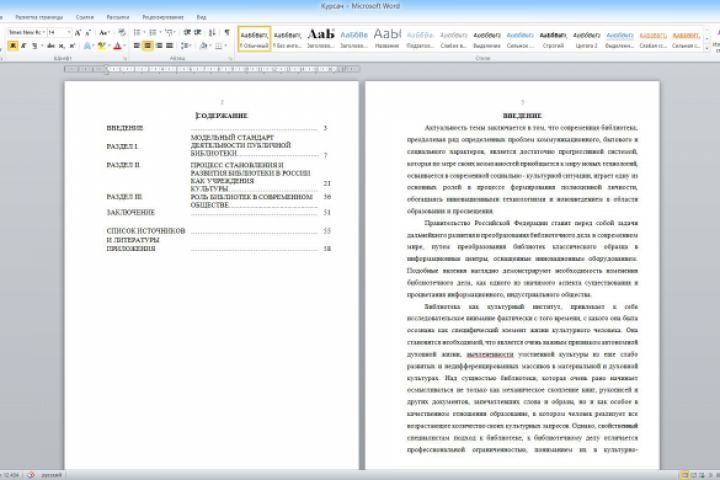
Task: Apply the Цитата 2 style
Action: click(x=586, y=39)
